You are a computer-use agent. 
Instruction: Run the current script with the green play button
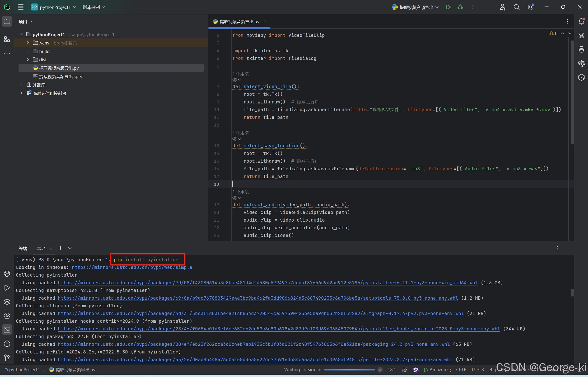tap(448, 7)
